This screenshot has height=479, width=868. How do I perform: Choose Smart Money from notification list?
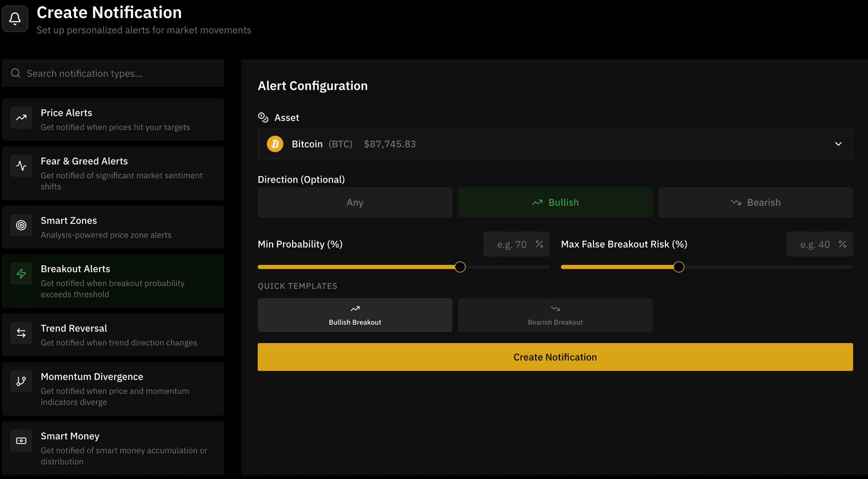113,448
